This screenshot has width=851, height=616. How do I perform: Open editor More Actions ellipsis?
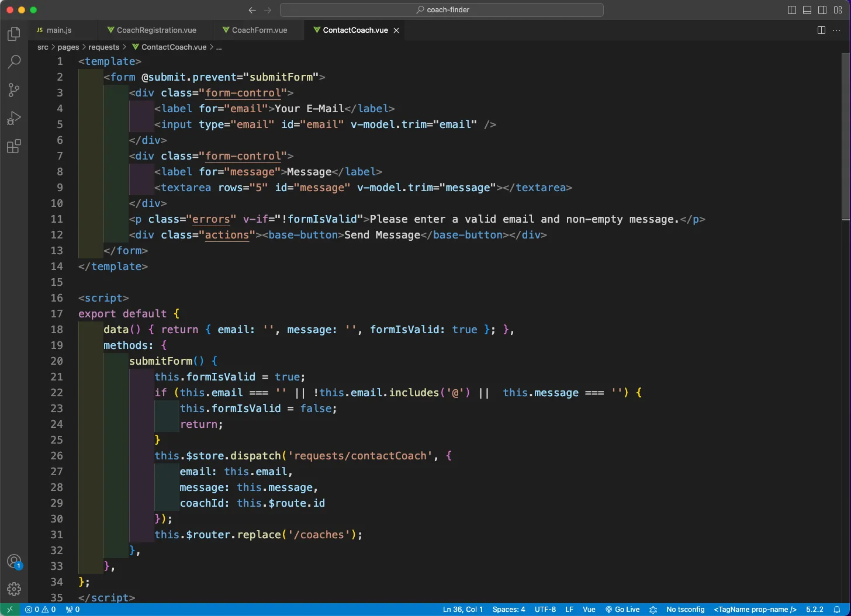[836, 30]
